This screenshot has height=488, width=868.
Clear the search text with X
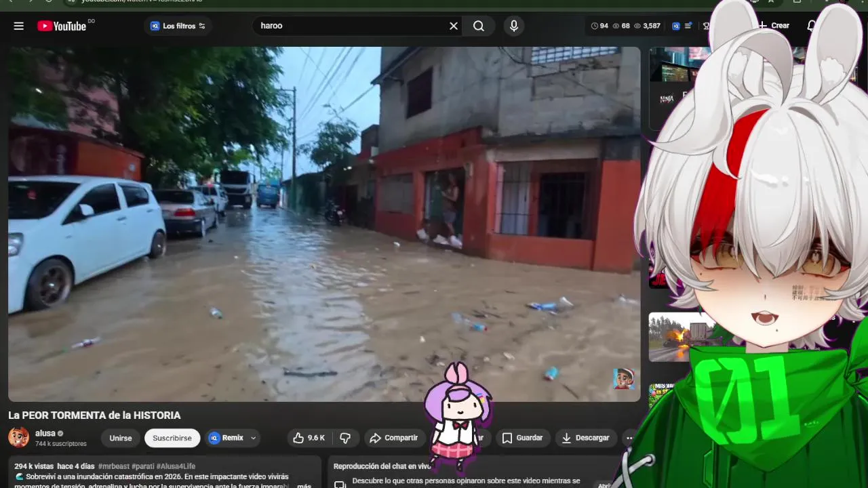pos(454,26)
